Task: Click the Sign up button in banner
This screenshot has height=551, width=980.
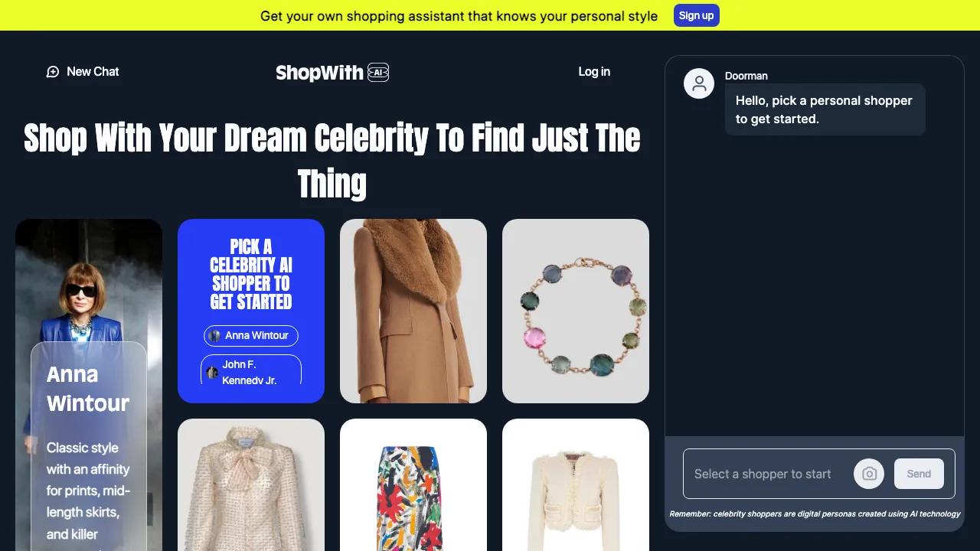Action: (x=697, y=15)
